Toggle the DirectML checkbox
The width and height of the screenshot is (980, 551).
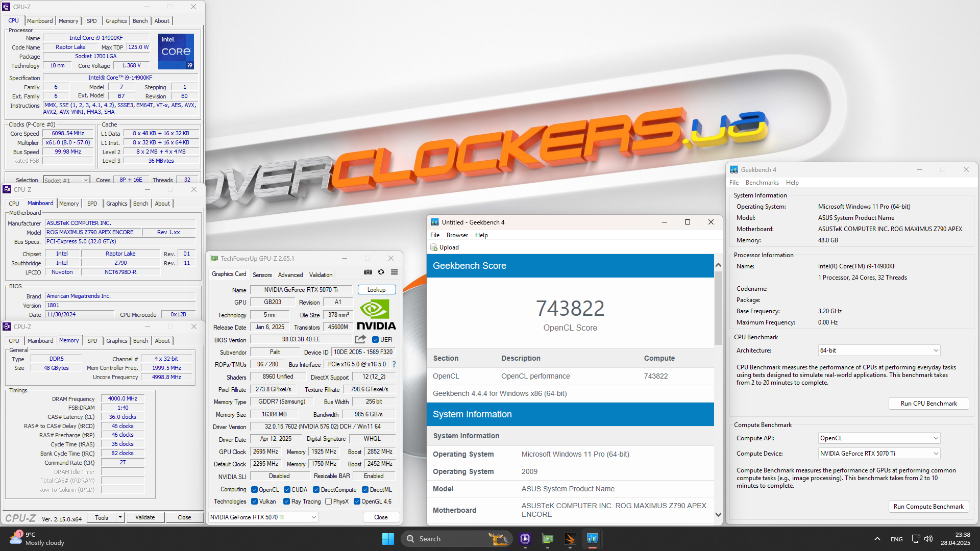tap(365, 490)
